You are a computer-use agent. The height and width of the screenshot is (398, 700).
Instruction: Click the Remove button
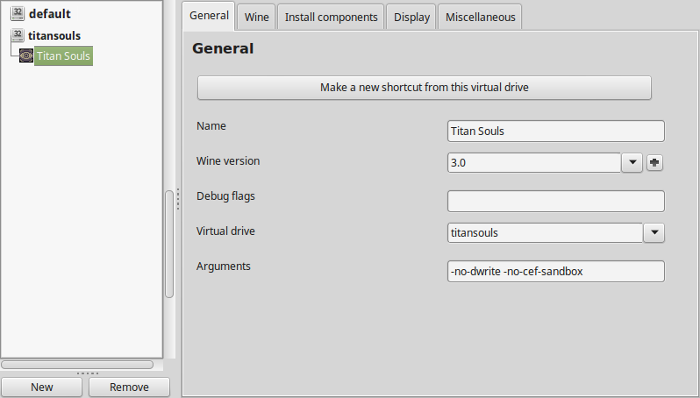pos(129,387)
